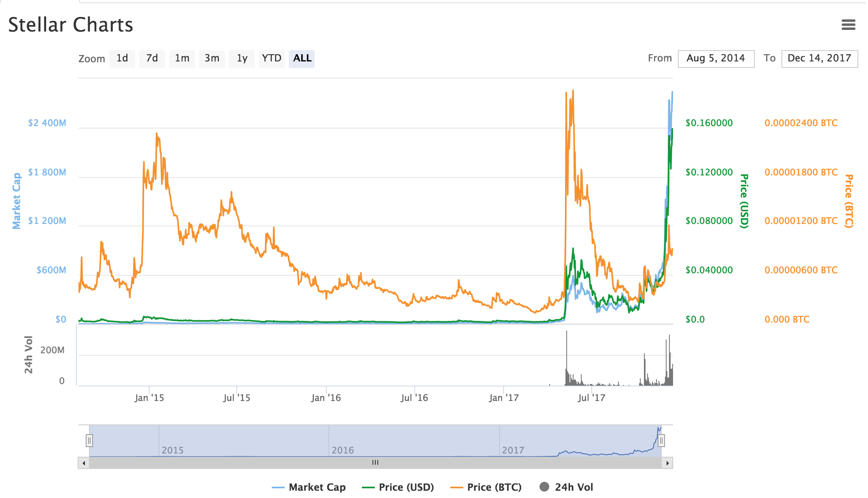Click the horizontal scrollbar thumb grip

(x=375, y=462)
